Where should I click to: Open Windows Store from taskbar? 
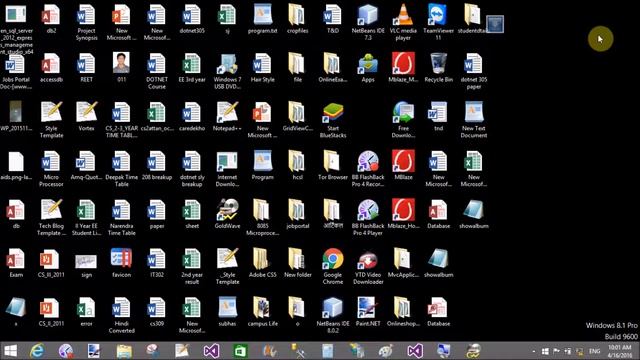[240, 351]
